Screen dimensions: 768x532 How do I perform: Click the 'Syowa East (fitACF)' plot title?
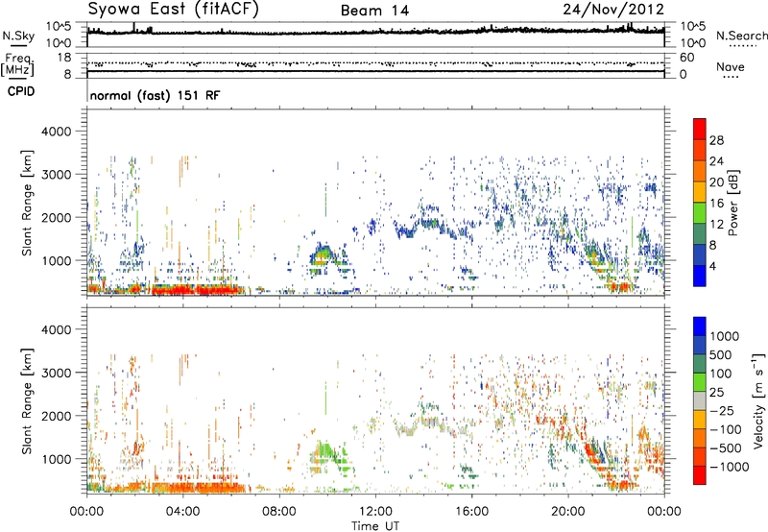[174, 10]
